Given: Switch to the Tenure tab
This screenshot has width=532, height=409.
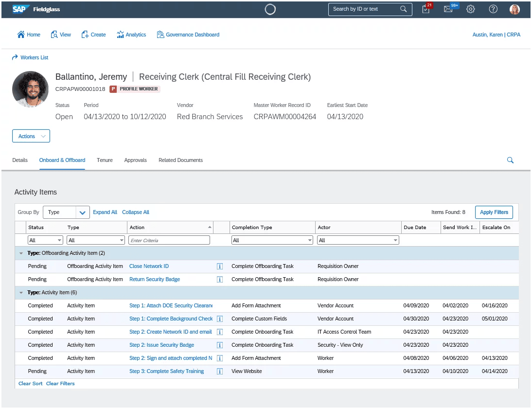Looking at the screenshot, I should (x=105, y=160).
